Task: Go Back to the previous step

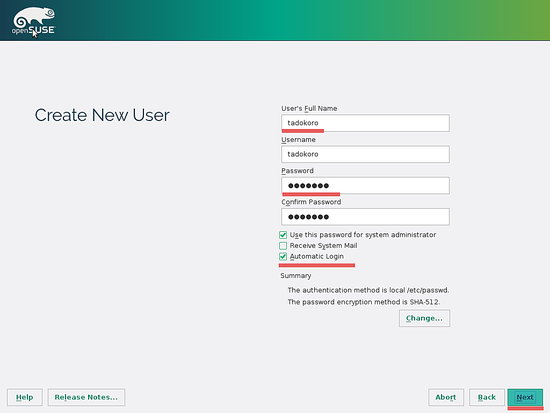Action: 487,397
